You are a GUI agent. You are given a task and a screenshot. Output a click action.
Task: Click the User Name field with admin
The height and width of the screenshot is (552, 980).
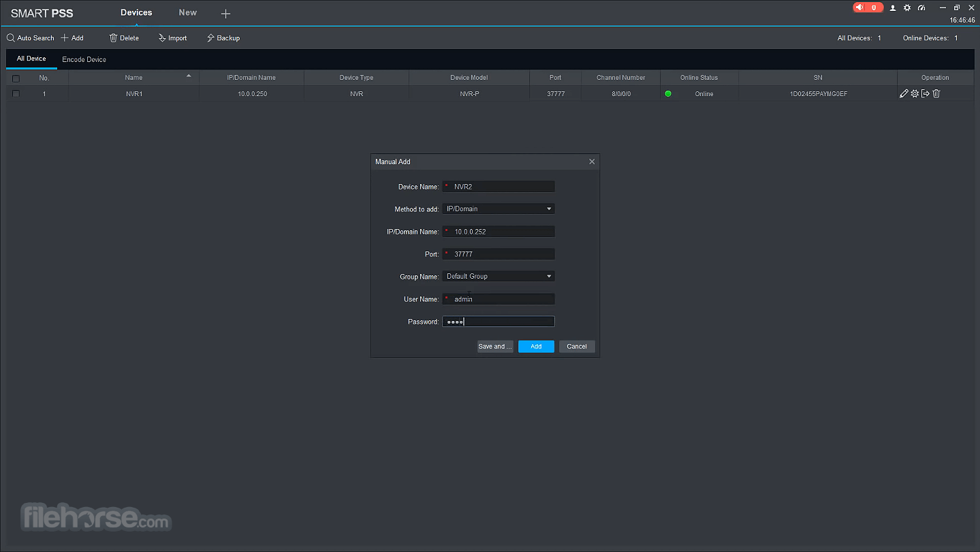(499, 299)
